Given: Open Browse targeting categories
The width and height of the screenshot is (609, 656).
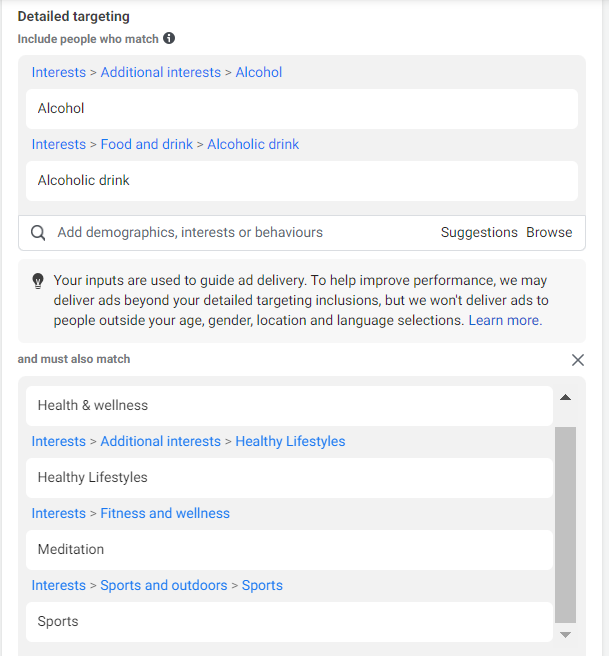Looking at the screenshot, I should [549, 233].
